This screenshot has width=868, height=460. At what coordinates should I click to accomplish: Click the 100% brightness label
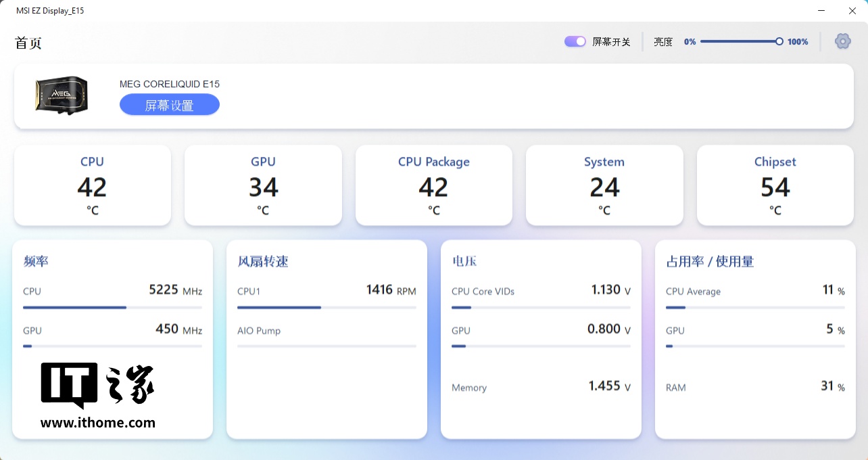[x=798, y=42]
